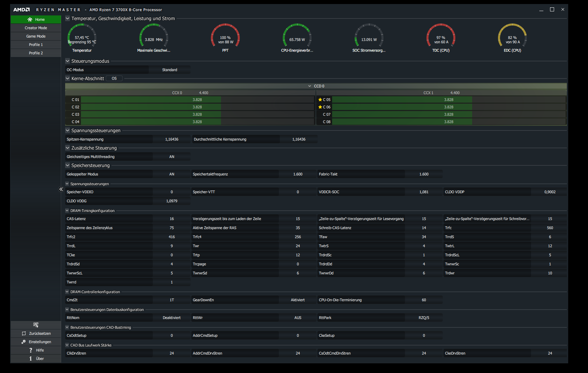Select the Game Mode profile
Image resolution: width=588 pixels, height=373 pixels.
(x=36, y=36)
